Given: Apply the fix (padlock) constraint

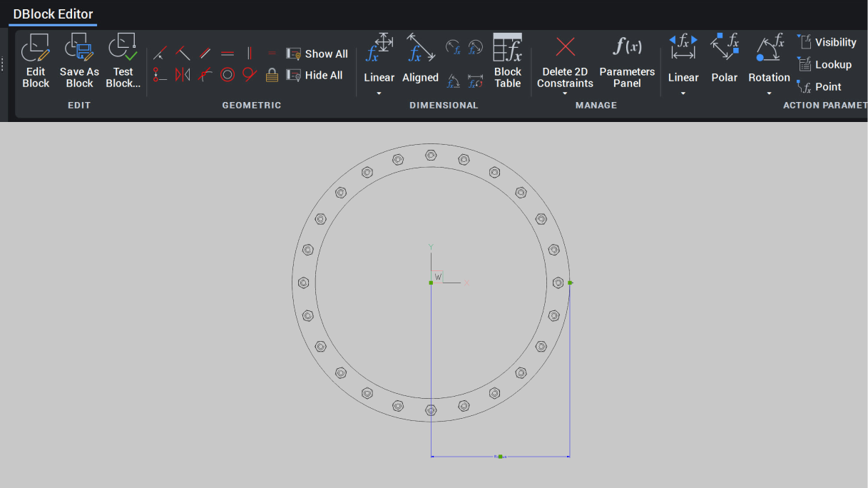Looking at the screenshot, I should tap(272, 74).
